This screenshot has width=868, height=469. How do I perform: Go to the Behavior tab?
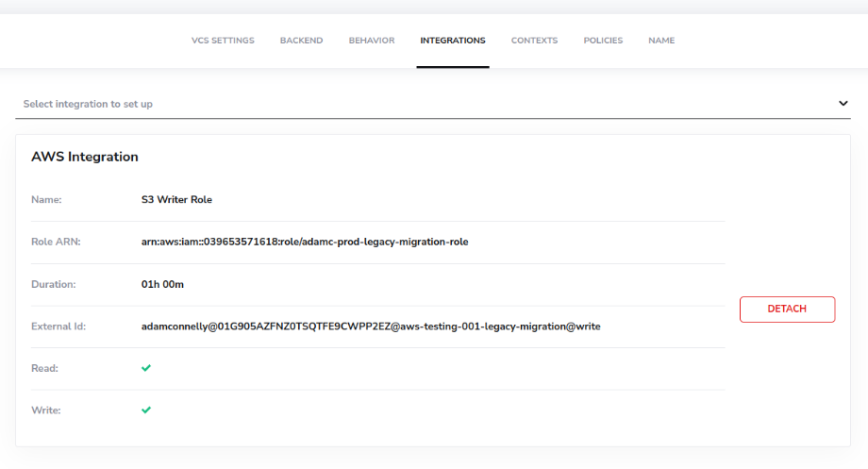click(372, 41)
